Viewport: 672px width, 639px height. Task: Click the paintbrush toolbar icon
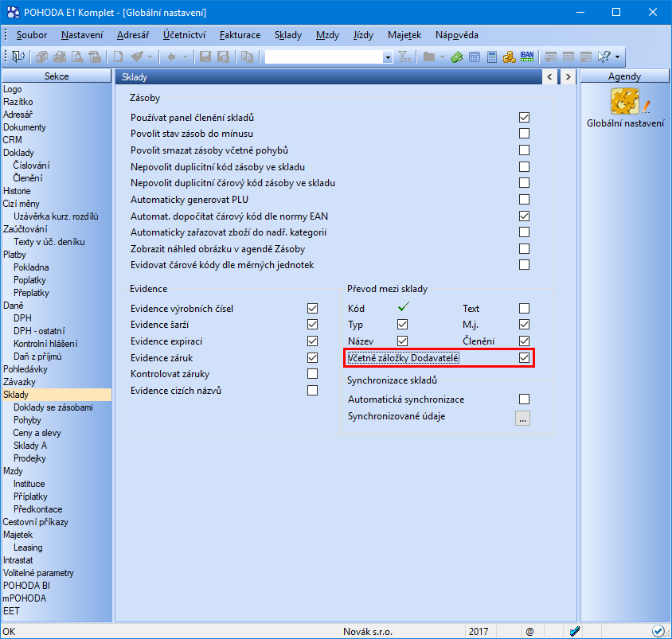pyautogui.click(x=137, y=56)
